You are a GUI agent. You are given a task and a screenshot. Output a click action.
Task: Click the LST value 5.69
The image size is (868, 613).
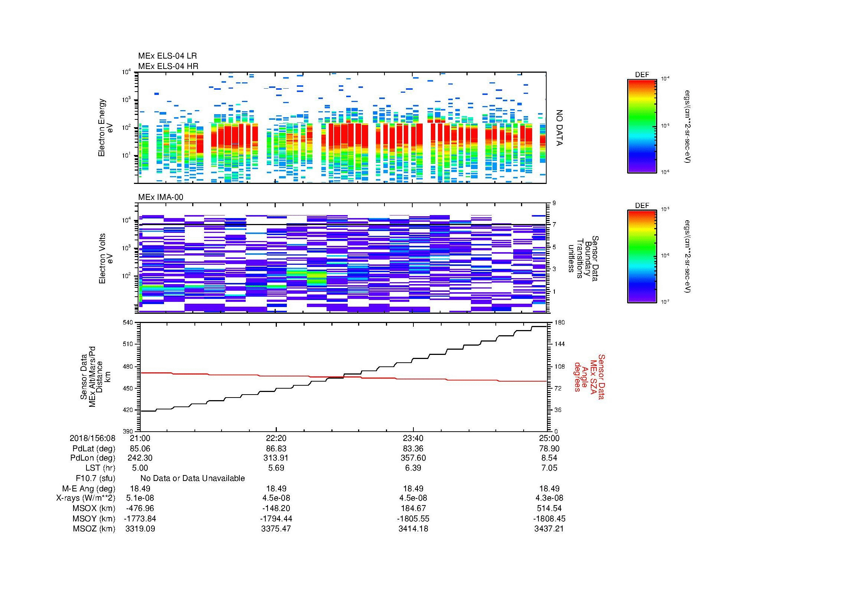[276, 468]
